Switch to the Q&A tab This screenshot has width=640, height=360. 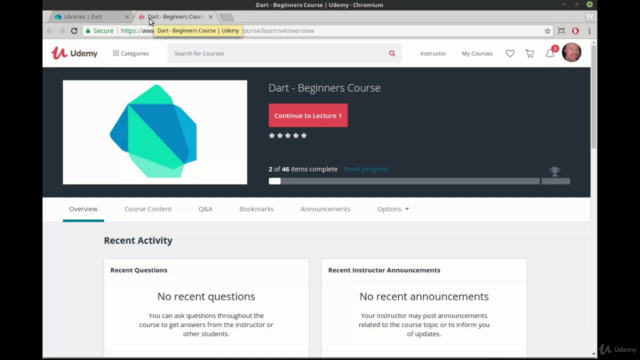pos(205,209)
